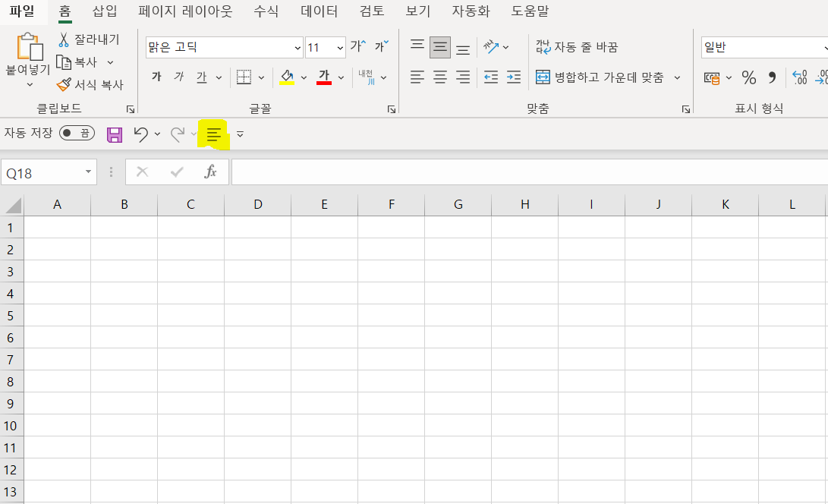Save the workbook via Quick Access Toolbar
The image size is (828, 504).
pyautogui.click(x=115, y=134)
